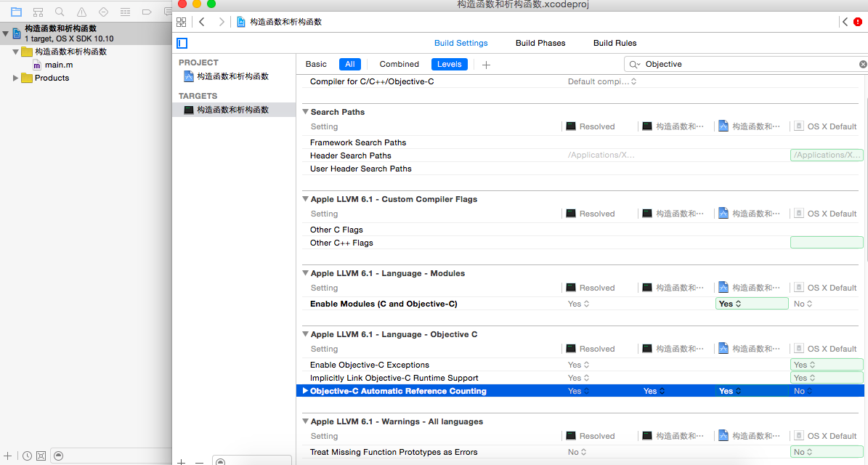Clear the Objective search field

(862, 64)
